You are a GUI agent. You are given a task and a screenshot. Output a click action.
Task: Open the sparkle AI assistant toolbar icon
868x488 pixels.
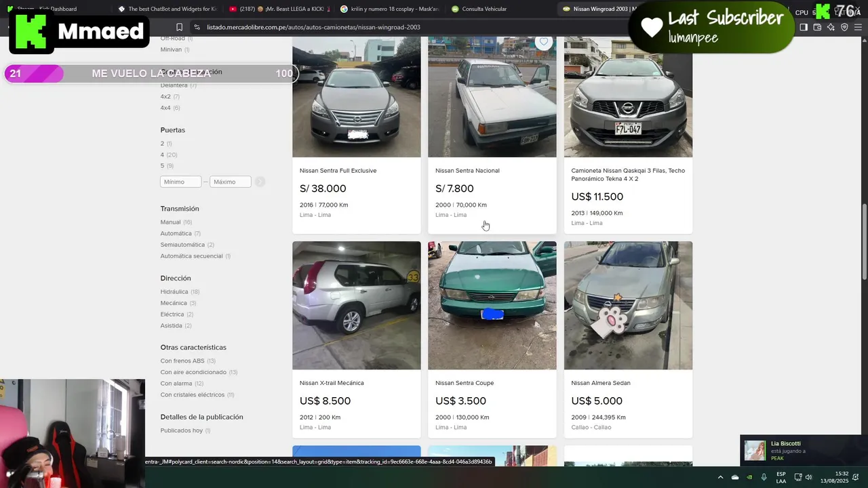pos(831,27)
